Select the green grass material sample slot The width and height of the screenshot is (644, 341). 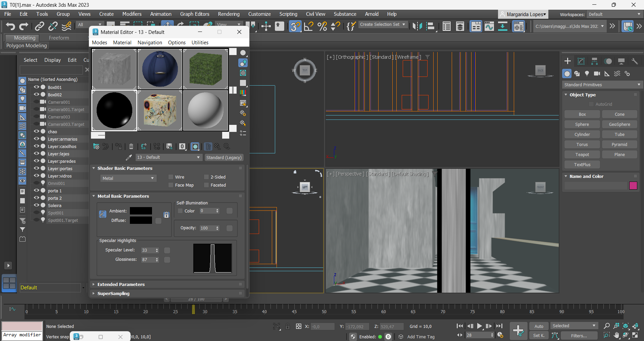coord(205,69)
